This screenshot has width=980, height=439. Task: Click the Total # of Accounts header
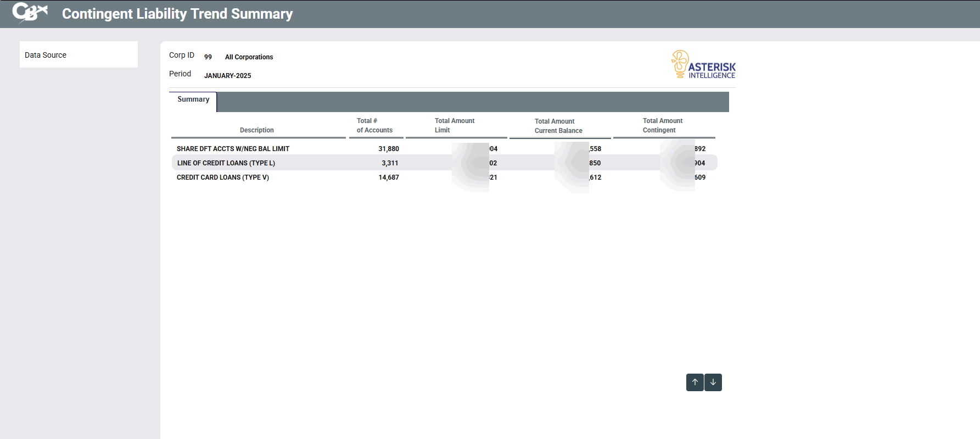click(374, 126)
